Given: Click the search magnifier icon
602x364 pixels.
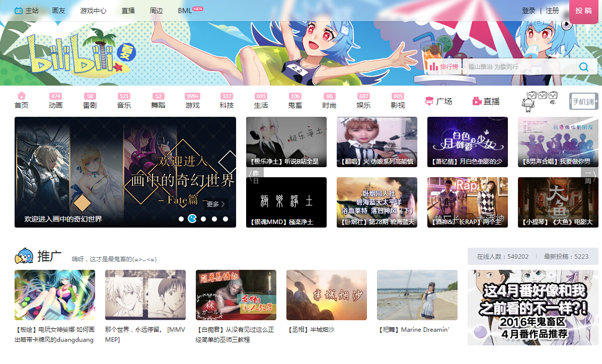Looking at the screenshot, I should (x=583, y=67).
